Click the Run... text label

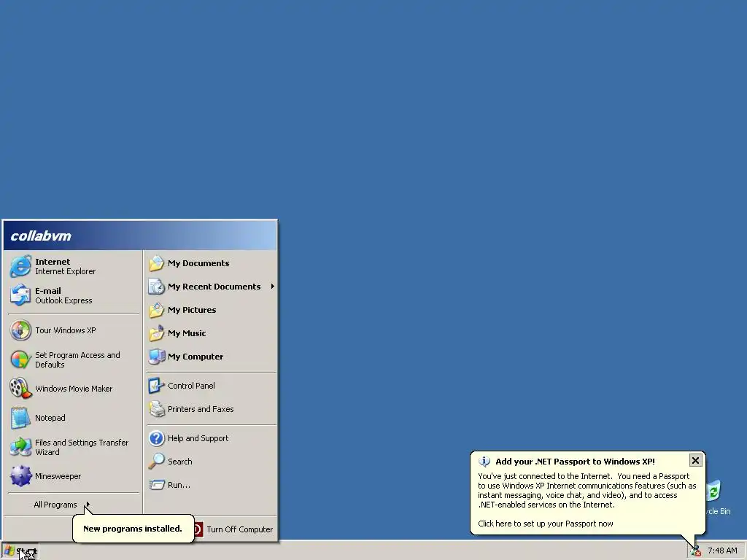179,485
